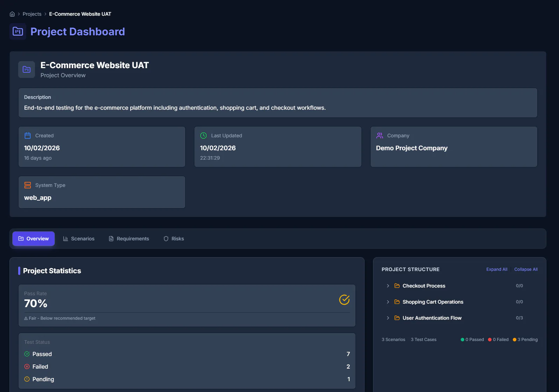The height and width of the screenshot is (392, 559).
Task: Click the pass rate checkmark circle icon
Action: click(x=344, y=300)
